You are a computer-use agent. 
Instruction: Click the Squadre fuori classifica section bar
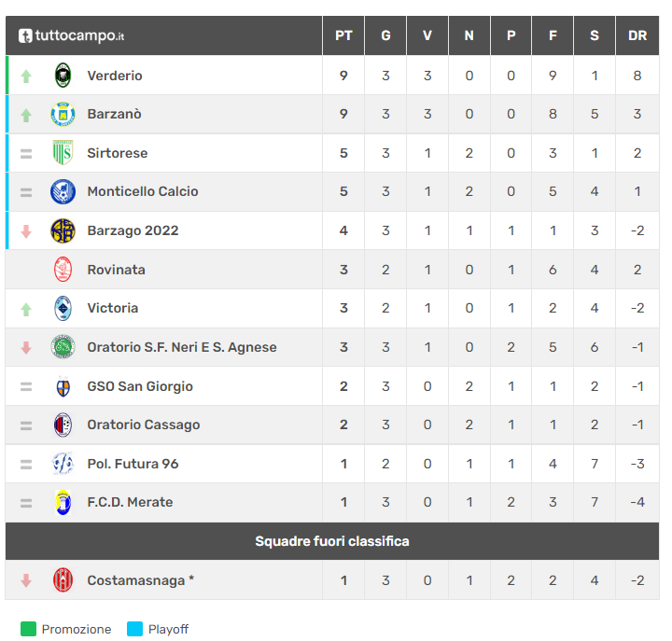[x=332, y=541]
